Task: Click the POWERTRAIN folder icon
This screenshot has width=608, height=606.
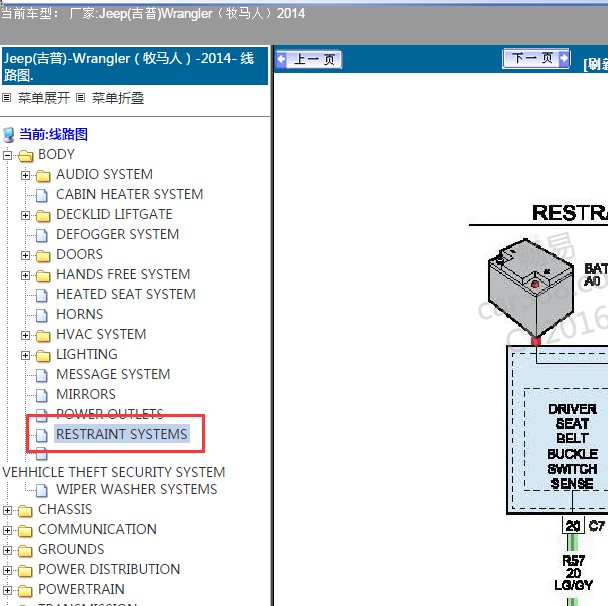Action: click(x=25, y=590)
